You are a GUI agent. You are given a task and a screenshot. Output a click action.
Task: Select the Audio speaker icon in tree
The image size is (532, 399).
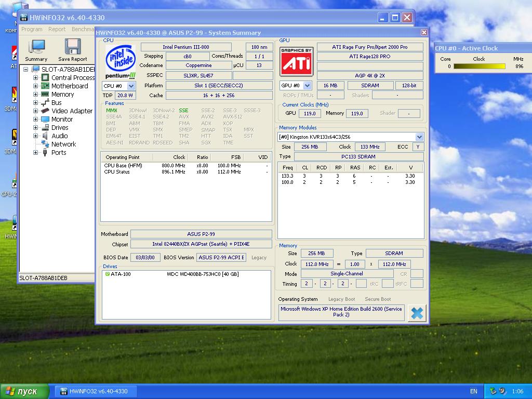(x=45, y=136)
